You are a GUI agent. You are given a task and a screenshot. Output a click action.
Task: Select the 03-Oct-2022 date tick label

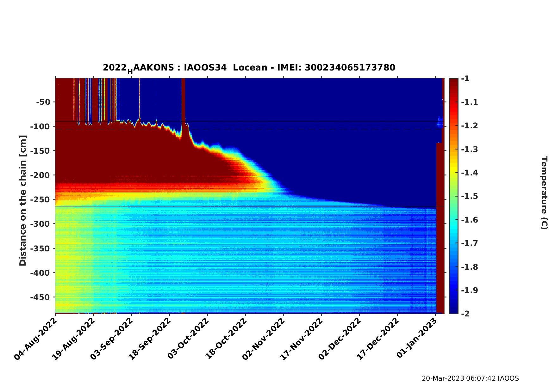(188, 339)
